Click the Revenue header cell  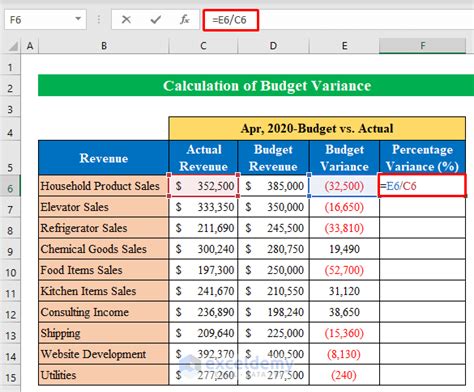104,158
